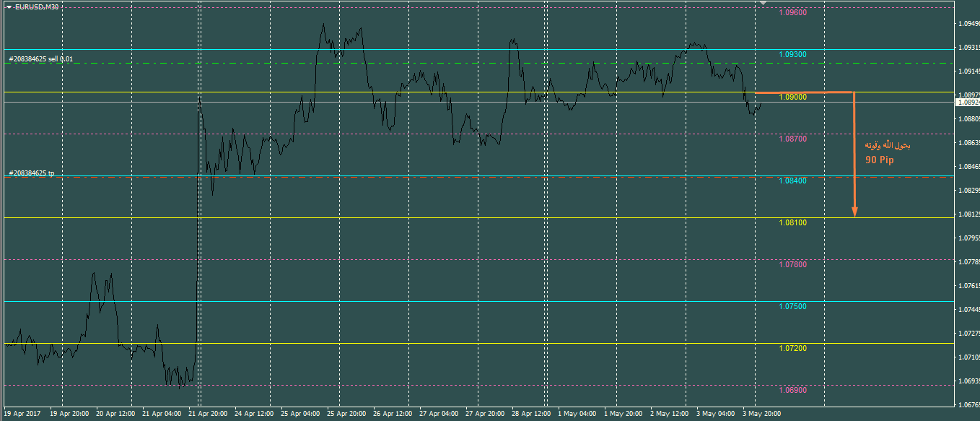Select the #208384625 tp line label

click(31, 173)
